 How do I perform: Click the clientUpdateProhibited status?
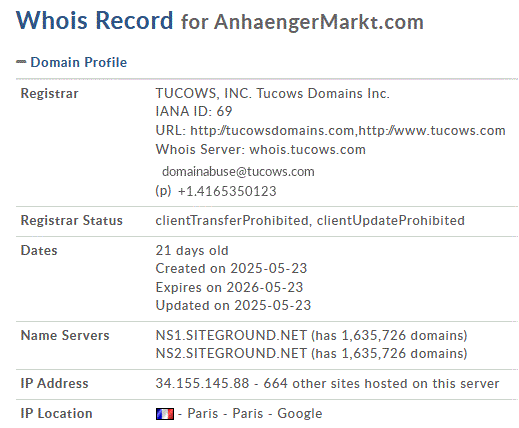[x=390, y=220]
